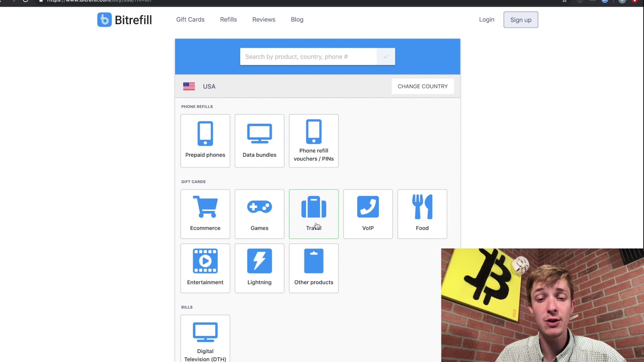
Task: Open Games gift cards
Action: (x=259, y=214)
